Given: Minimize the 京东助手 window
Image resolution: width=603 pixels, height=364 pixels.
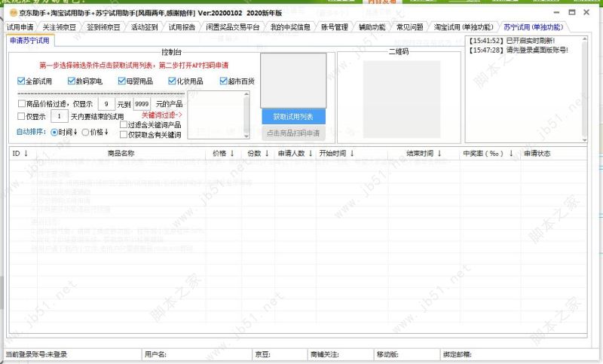Looking at the screenshot, I should click(556, 13).
